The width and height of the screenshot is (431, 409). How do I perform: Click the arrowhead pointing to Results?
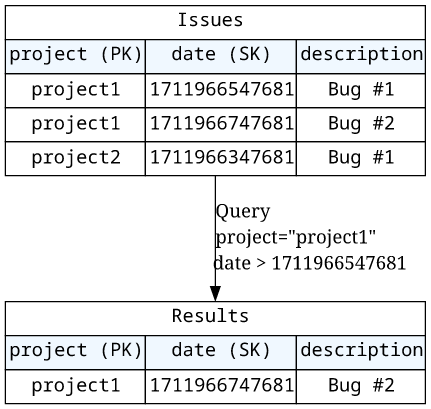[215, 293]
